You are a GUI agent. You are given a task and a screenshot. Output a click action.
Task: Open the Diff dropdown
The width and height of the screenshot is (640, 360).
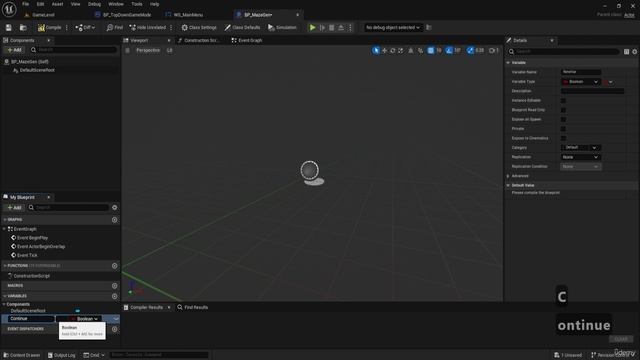[x=85, y=28]
